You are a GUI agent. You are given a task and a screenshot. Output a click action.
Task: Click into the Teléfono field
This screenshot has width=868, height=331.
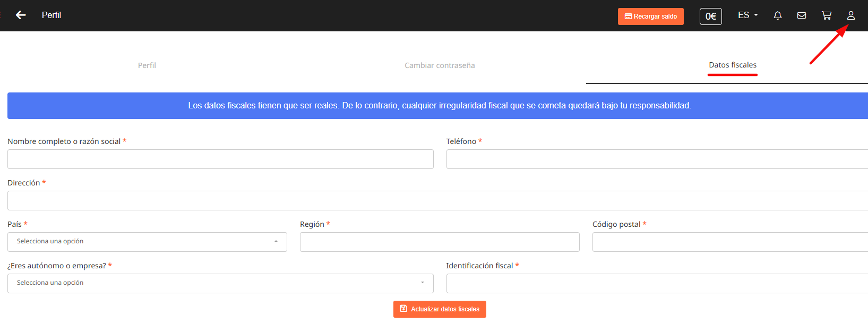pos(657,159)
